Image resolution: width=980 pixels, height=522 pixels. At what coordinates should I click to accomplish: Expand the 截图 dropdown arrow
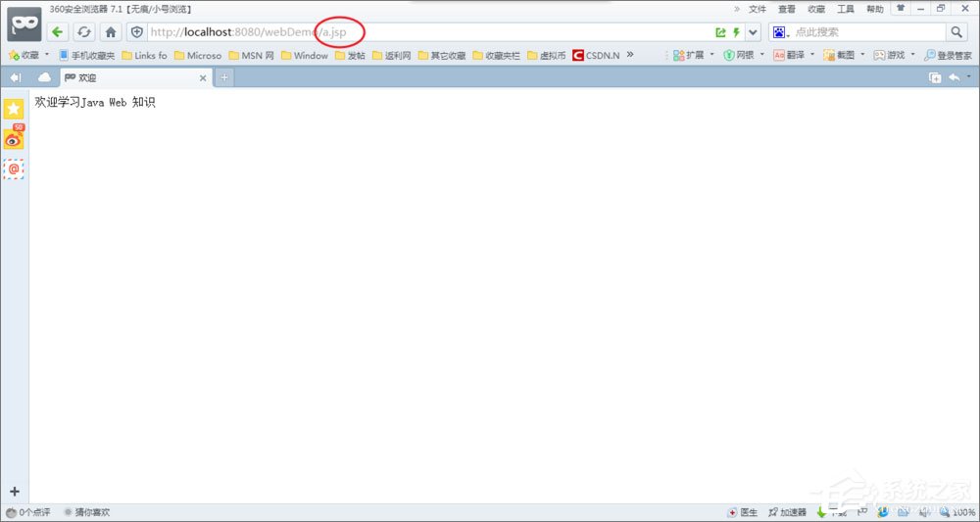tap(862, 55)
